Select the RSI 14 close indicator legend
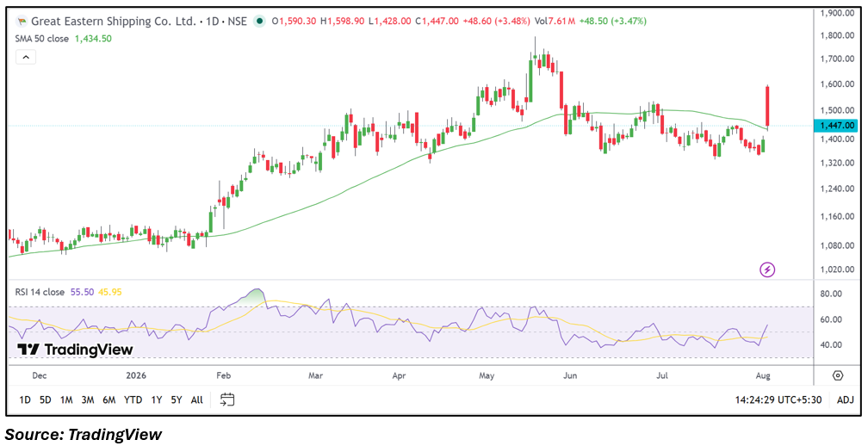 point(40,292)
